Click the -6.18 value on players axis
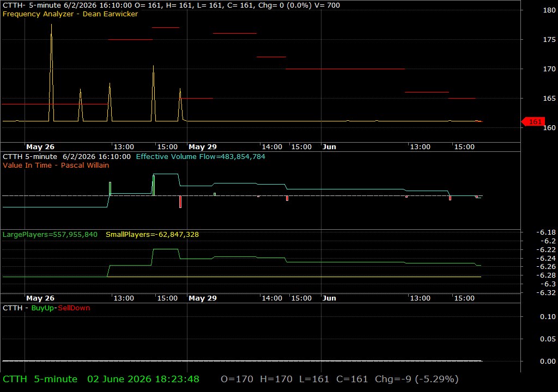This screenshot has height=392, width=558. (x=546, y=232)
